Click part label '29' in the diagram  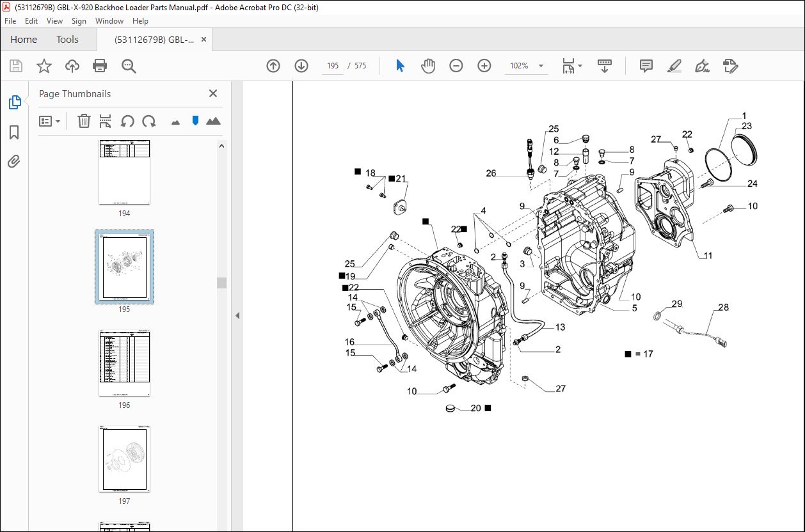pyautogui.click(x=677, y=304)
